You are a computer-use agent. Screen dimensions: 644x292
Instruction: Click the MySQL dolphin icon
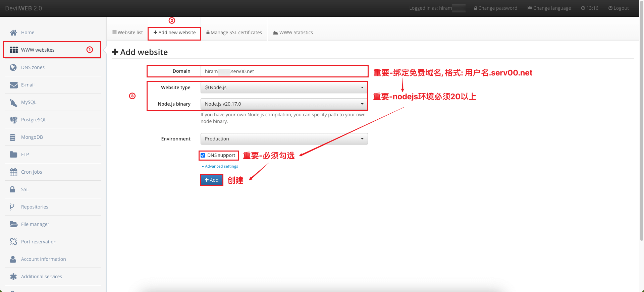tap(13, 102)
